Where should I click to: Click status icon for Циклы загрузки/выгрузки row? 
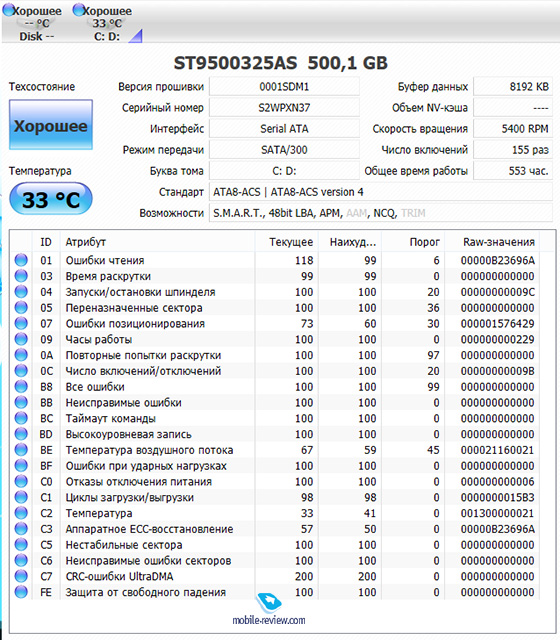[x=21, y=497]
